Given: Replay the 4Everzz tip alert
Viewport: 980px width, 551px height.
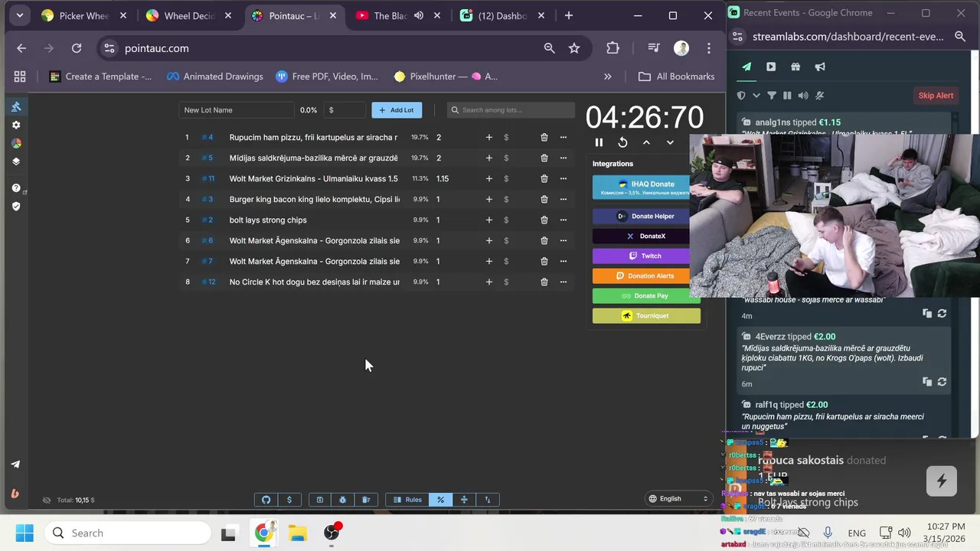Looking at the screenshot, I should click(942, 382).
